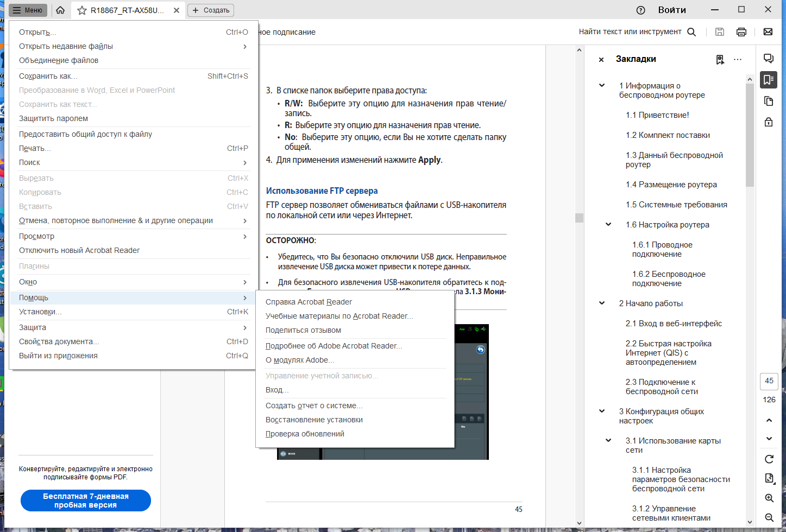
Task: Go to Acrobat Home screen
Action: pyautogui.click(x=60, y=10)
